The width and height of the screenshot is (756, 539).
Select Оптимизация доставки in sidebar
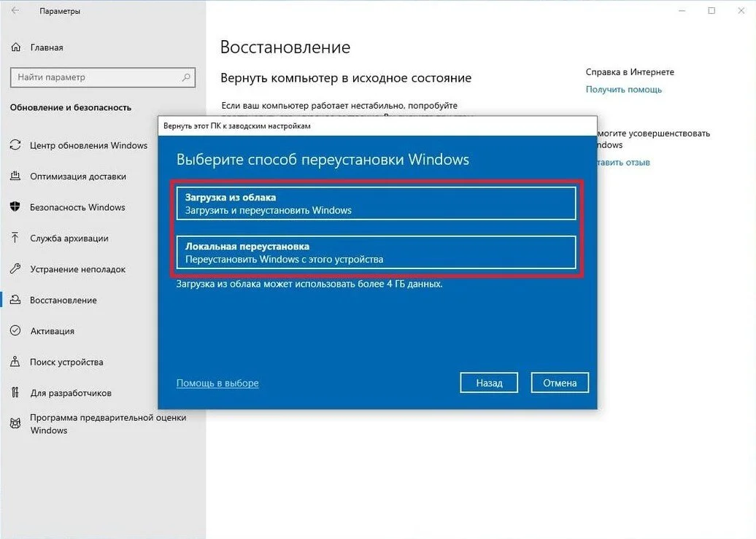[78, 176]
